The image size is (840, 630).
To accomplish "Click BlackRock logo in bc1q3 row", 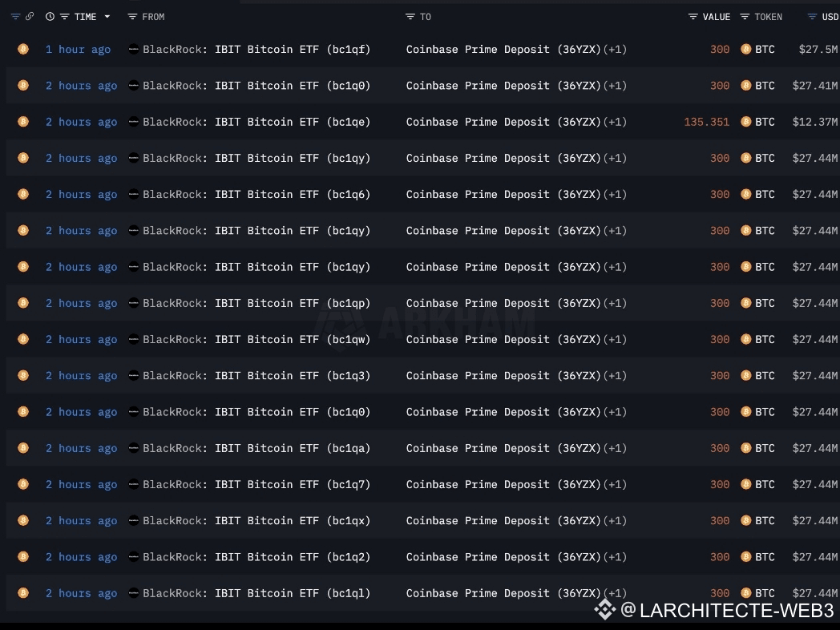I will 133,376.
